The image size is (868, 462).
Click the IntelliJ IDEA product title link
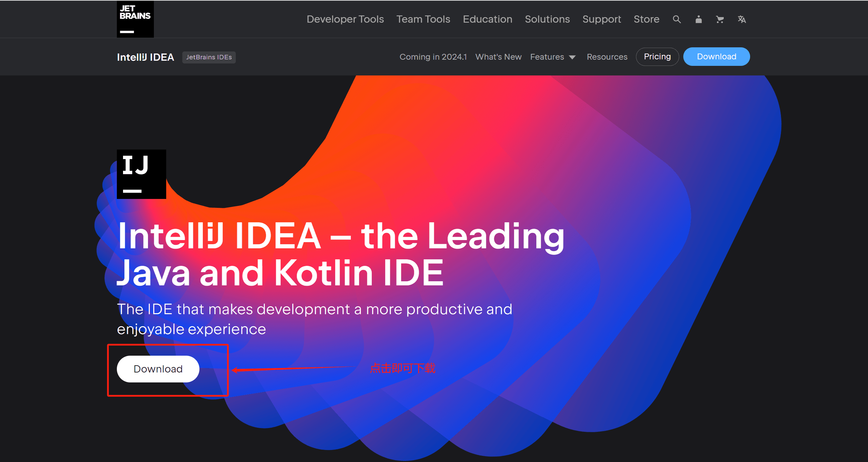click(x=145, y=57)
